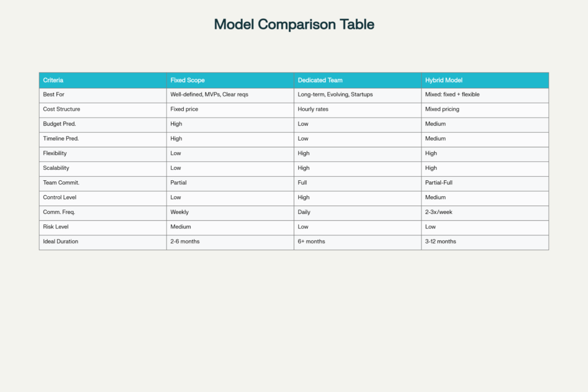Screen dimensions: 588x392
Task: Click the 'Model Comparison Table' title
Action: tap(294, 25)
